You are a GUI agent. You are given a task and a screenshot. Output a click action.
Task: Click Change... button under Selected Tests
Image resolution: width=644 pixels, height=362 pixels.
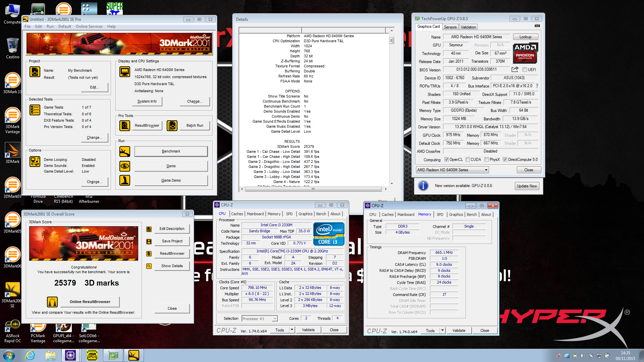(x=95, y=138)
